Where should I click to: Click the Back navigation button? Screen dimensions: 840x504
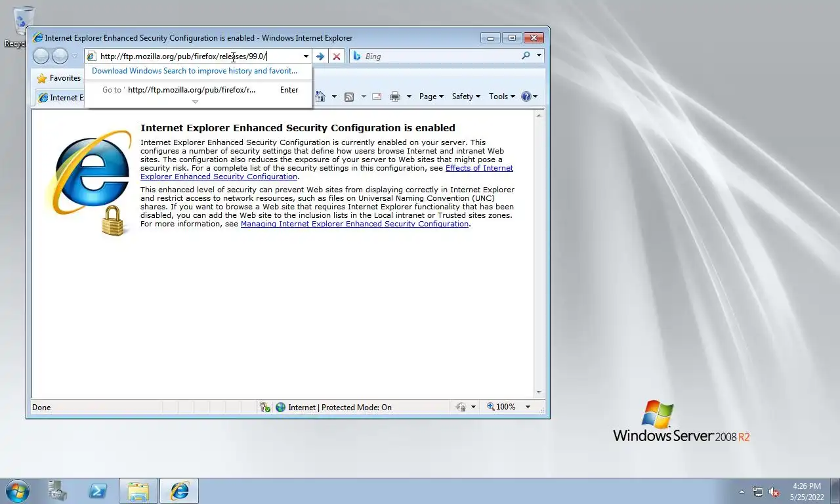(x=41, y=56)
